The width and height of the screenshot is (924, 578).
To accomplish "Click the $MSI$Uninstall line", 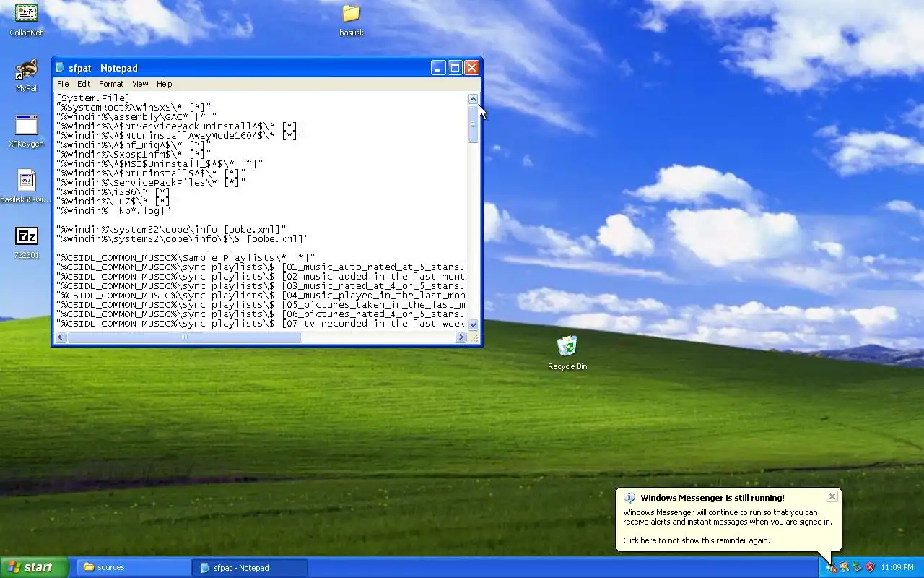I will tap(160, 164).
